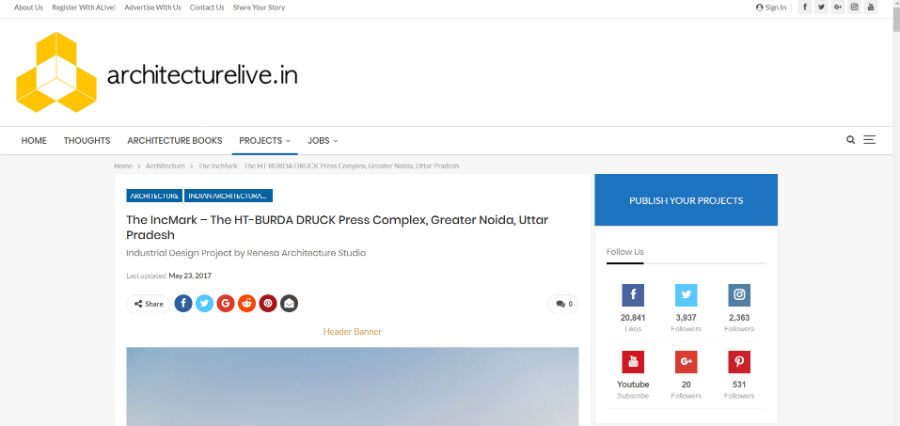Share article via Reddit round icon
The image size is (900, 426).
[x=247, y=304]
